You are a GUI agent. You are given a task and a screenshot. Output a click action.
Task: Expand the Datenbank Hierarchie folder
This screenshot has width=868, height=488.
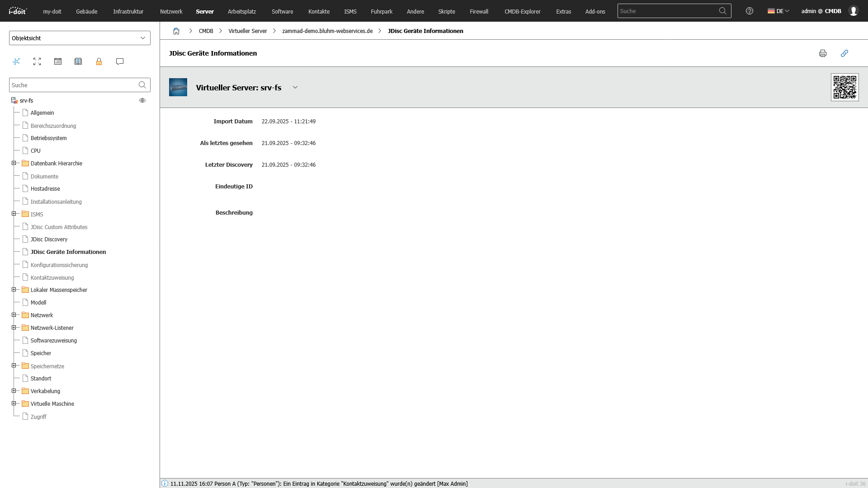[14, 163]
